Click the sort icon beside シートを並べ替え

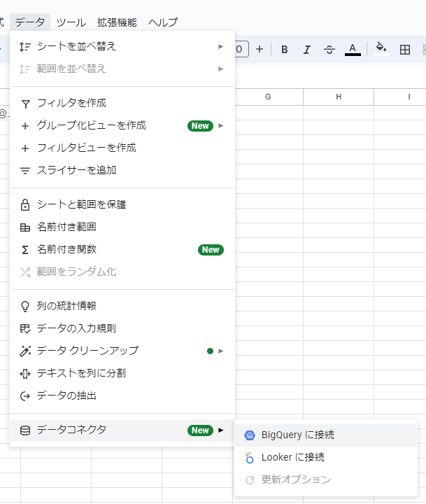[25, 47]
